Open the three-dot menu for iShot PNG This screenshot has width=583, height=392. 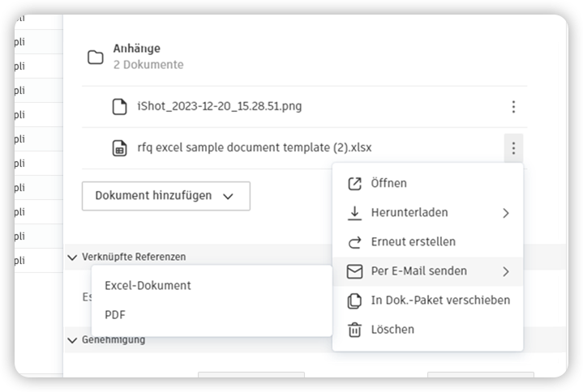click(512, 106)
